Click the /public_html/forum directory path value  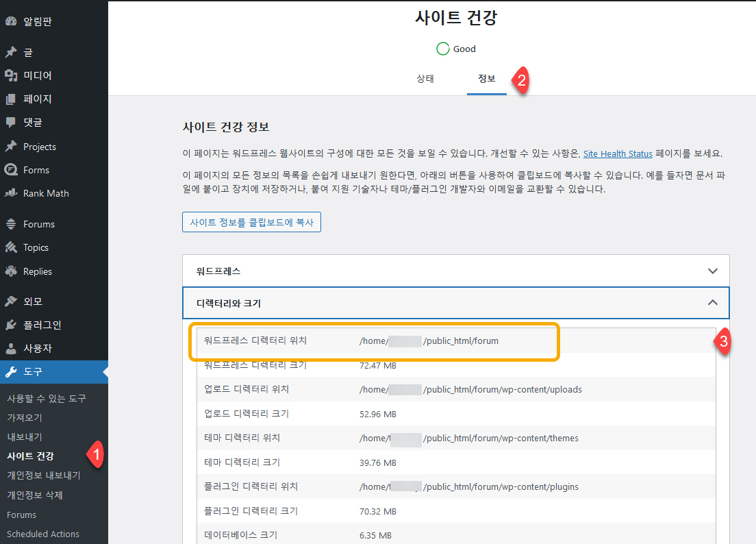point(429,341)
